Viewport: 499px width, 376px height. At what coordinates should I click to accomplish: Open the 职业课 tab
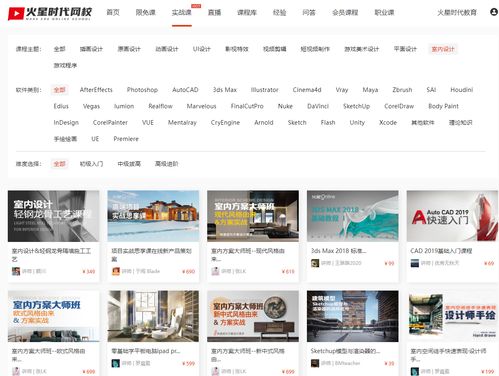[384, 12]
